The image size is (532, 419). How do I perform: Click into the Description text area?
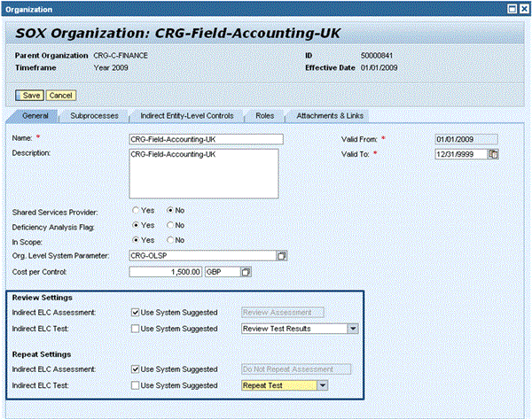(x=204, y=173)
